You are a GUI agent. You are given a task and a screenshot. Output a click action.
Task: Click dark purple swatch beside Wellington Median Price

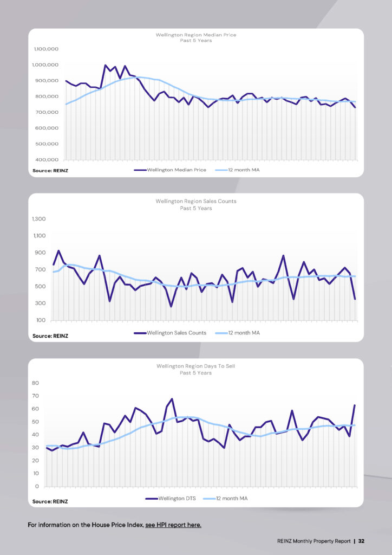click(140, 170)
